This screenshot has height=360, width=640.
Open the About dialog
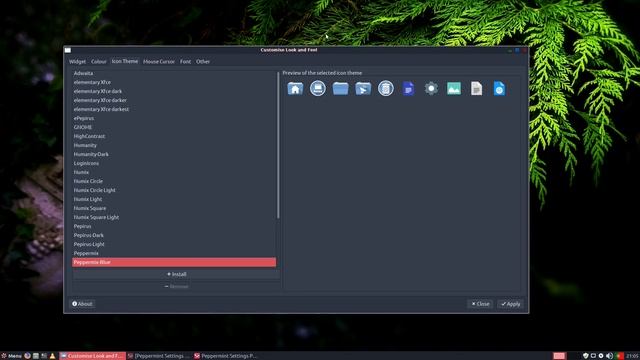pos(82,304)
